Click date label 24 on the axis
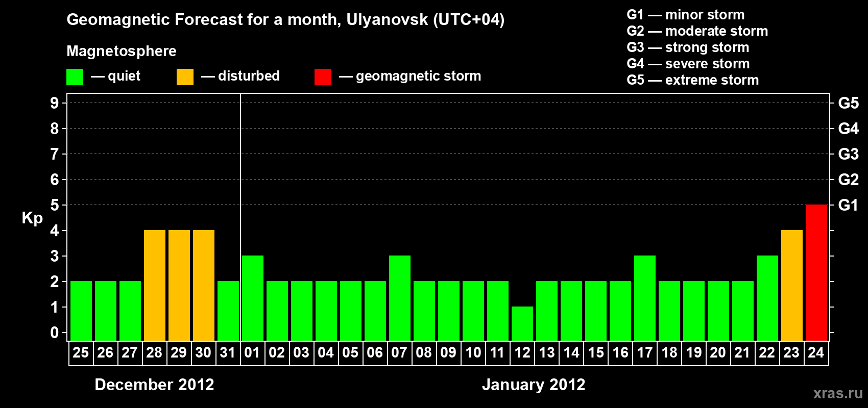This screenshot has width=868, height=408. 816,352
